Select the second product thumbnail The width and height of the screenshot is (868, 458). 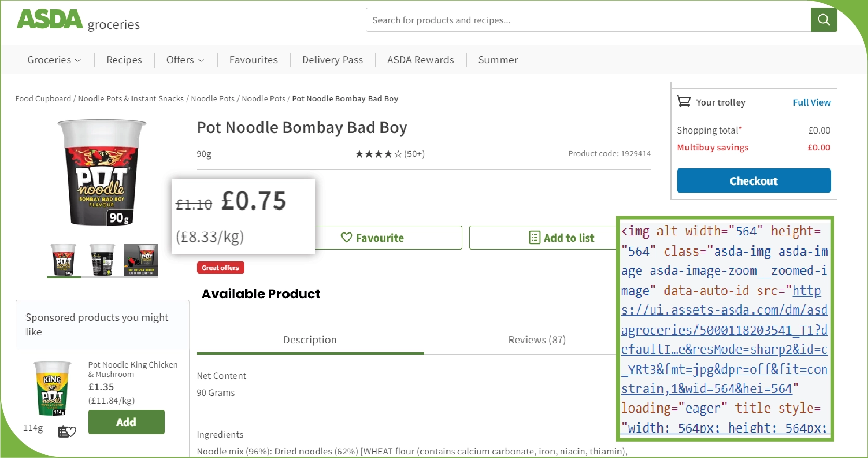coord(102,260)
